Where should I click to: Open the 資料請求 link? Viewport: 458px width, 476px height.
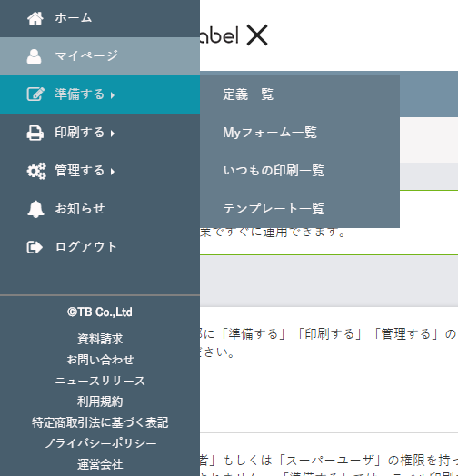tap(100, 339)
